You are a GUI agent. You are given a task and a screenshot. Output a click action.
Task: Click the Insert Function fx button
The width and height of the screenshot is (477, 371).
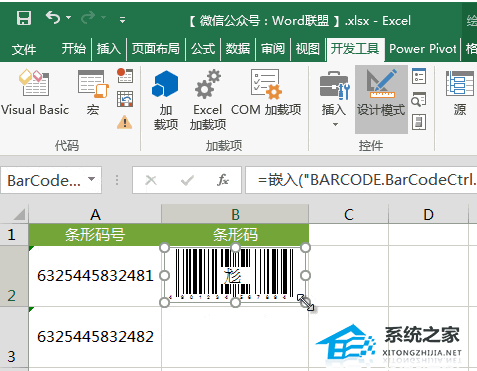[x=223, y=180]
